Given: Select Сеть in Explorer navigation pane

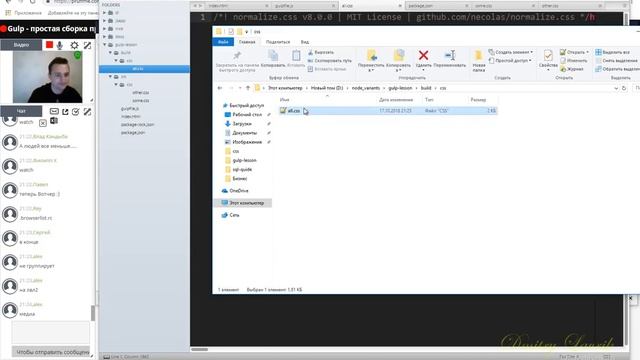Looking at the screenshot, I should (x=234, y=215).
